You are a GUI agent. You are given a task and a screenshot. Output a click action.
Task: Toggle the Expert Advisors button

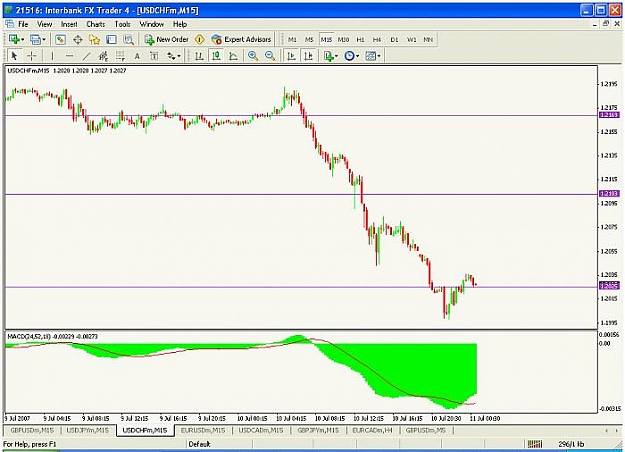(242, 39)
